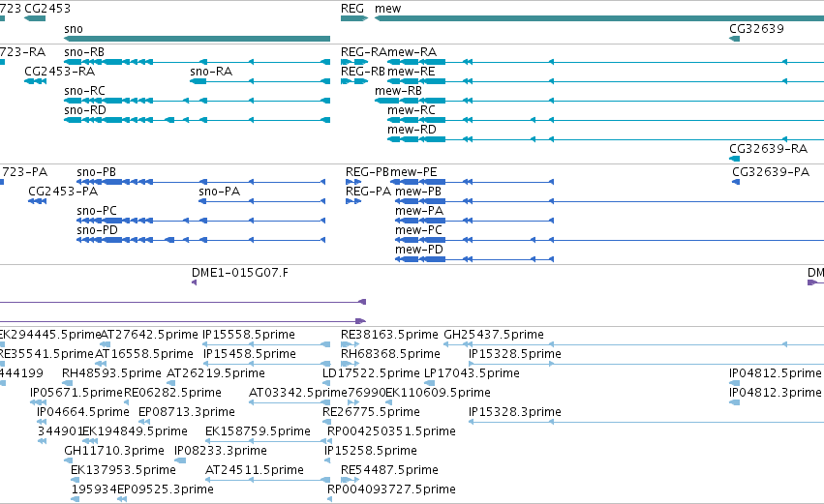This screenshot has width=824, height=504.
Task: Select the AT27642.5prime EST label
Action: pyautogui.click(x=149, y=335)
